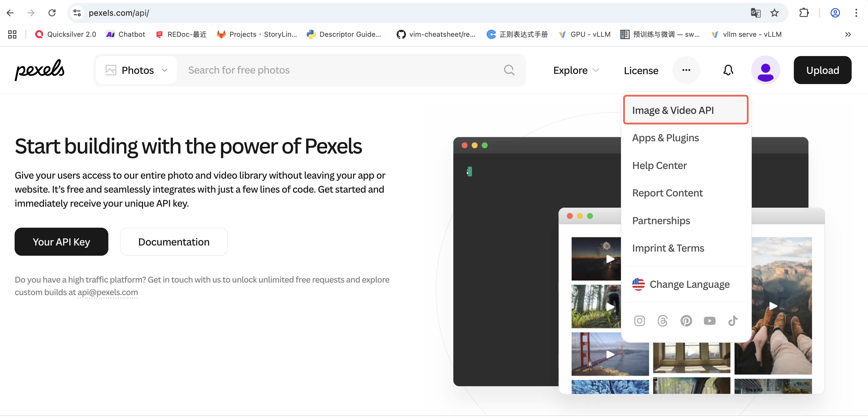
Task: Select Image & Video API menu entry
Action: tap(673, 110)
